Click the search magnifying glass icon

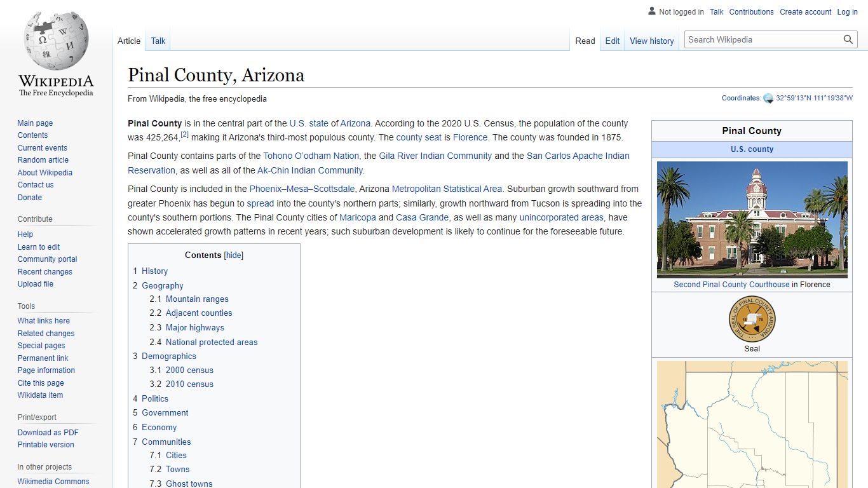click(848, 39)
